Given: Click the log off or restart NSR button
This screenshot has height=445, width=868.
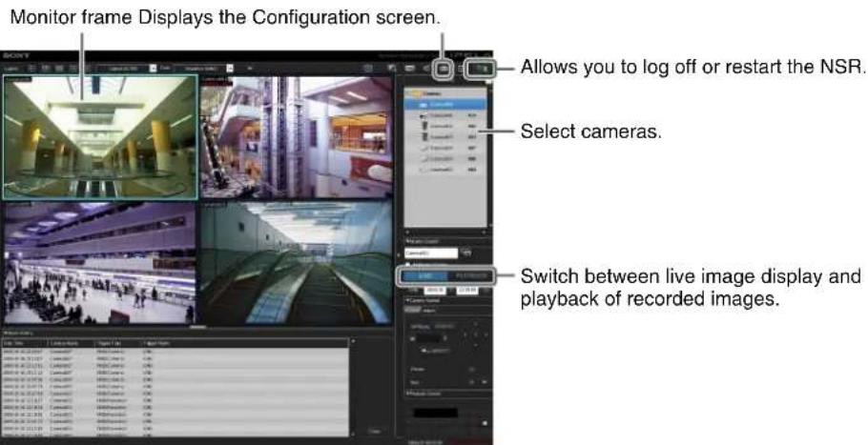Looking at the screenshot, I should coord(480,69).
